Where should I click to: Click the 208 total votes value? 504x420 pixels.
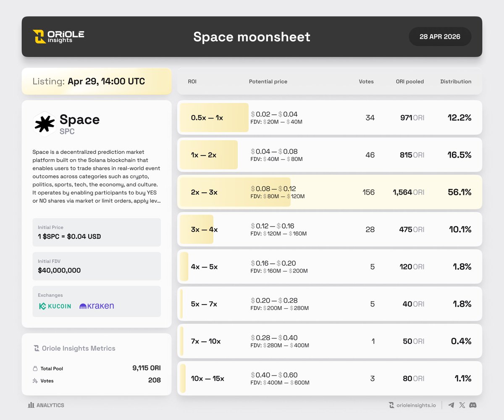click(x=154, y=381)
